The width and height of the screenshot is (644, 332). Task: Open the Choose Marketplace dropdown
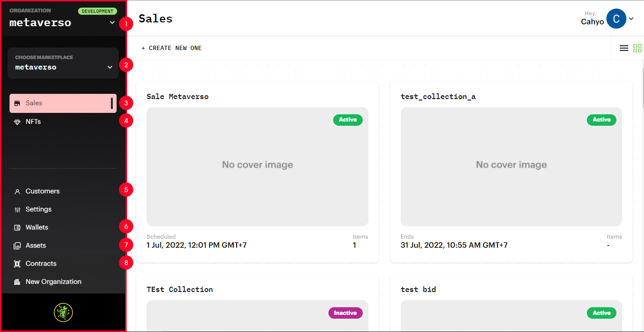click(x=63, y=63)
